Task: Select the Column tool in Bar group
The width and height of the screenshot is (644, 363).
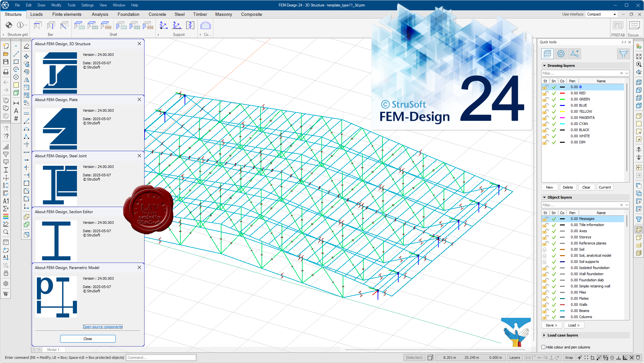Action: tap(51, 25)
